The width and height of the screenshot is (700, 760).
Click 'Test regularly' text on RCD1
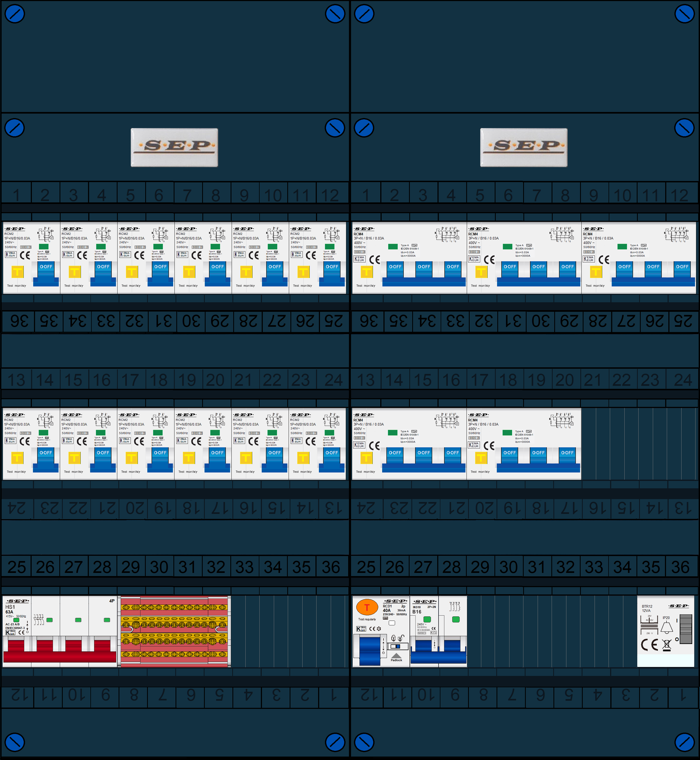(x=367, y=620)
